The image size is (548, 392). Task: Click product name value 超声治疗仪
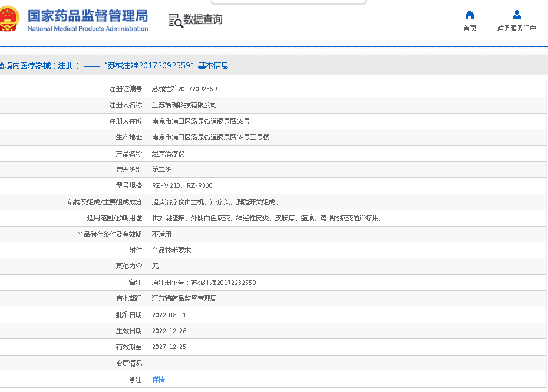pos(168,154)
